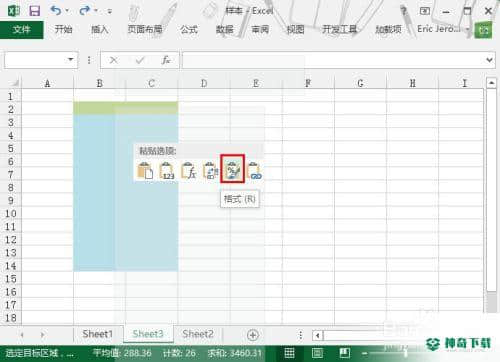Viewport: 500px width, 362px height.
Task: Switch to the Sheet1 worksheet tab
Action: (98, 334)
